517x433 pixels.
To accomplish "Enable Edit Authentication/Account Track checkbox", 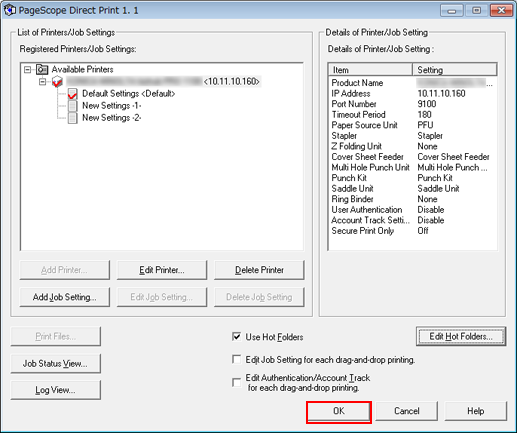I will [236, 382].
